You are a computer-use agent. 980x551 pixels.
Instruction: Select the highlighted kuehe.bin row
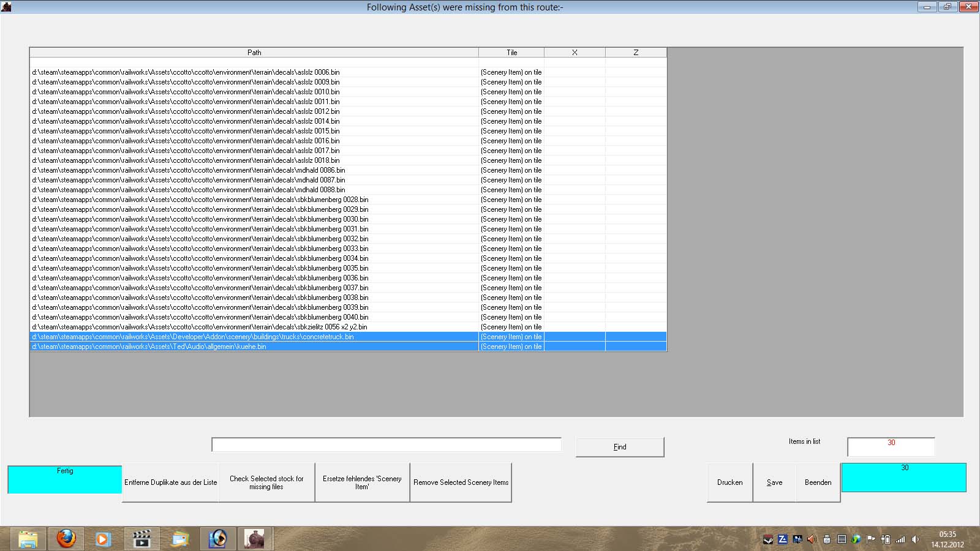348,347
